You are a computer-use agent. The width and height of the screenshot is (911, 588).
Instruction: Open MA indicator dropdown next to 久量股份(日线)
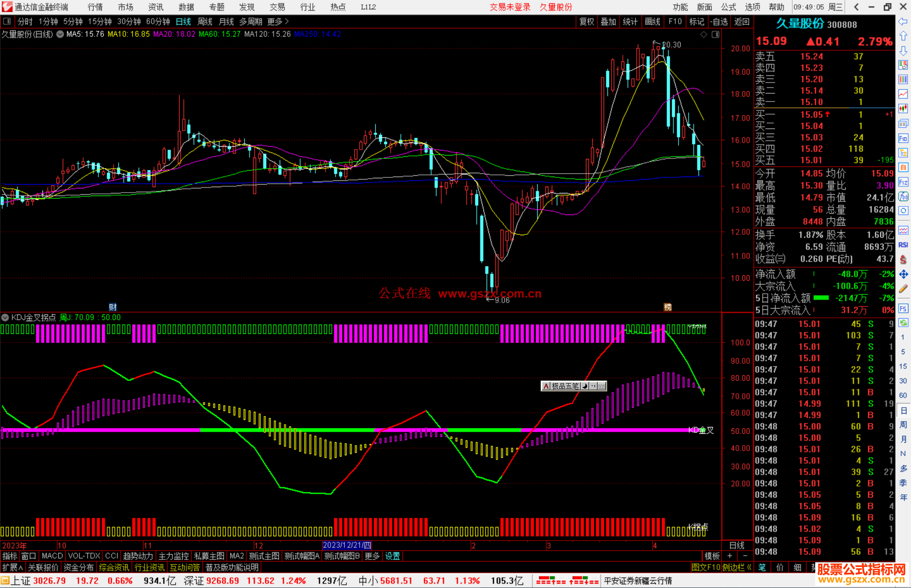(60, 34)
